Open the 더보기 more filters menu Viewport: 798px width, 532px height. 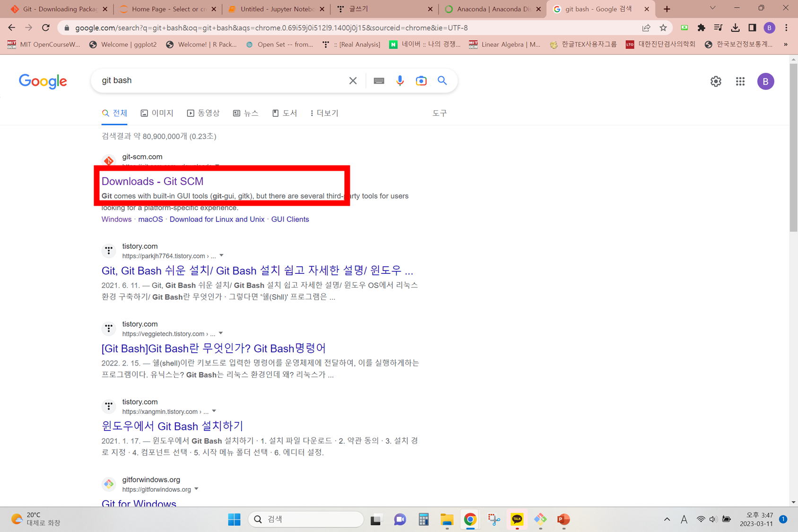point(324,113)
